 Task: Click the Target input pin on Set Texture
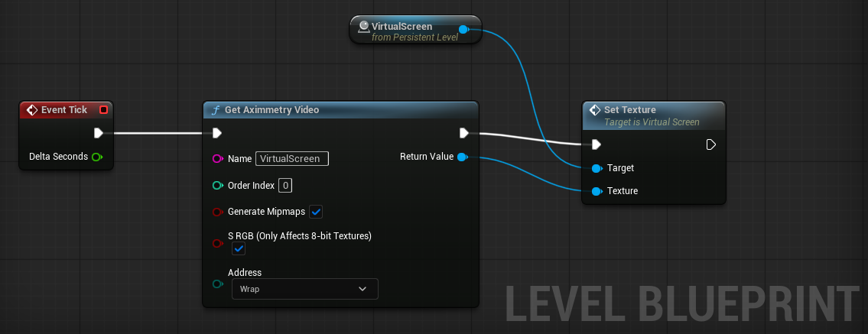point(597,168)
